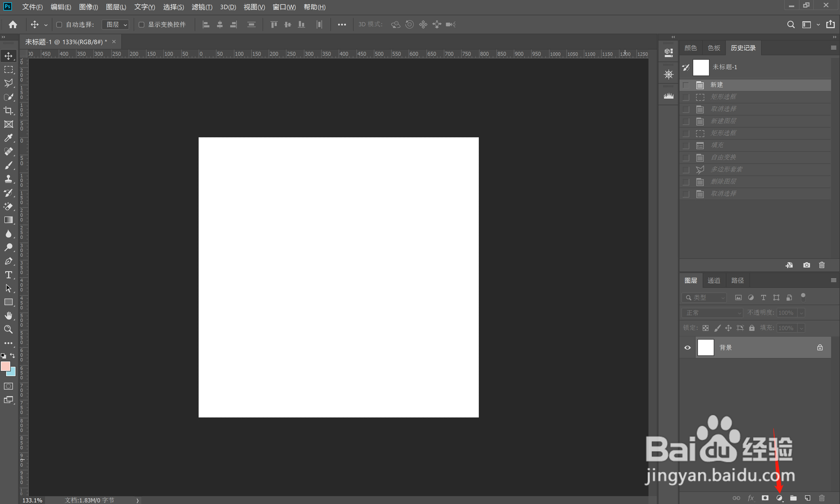Screen dimensions: 840x504
Task: Select the Spot Healing Brush tool
Action: coord(8,152)
